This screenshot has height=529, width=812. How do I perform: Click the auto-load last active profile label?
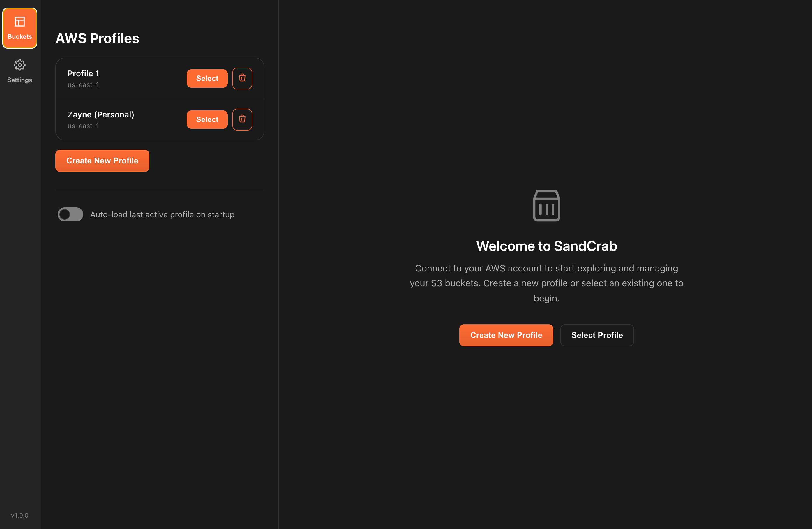click(163, 215)
